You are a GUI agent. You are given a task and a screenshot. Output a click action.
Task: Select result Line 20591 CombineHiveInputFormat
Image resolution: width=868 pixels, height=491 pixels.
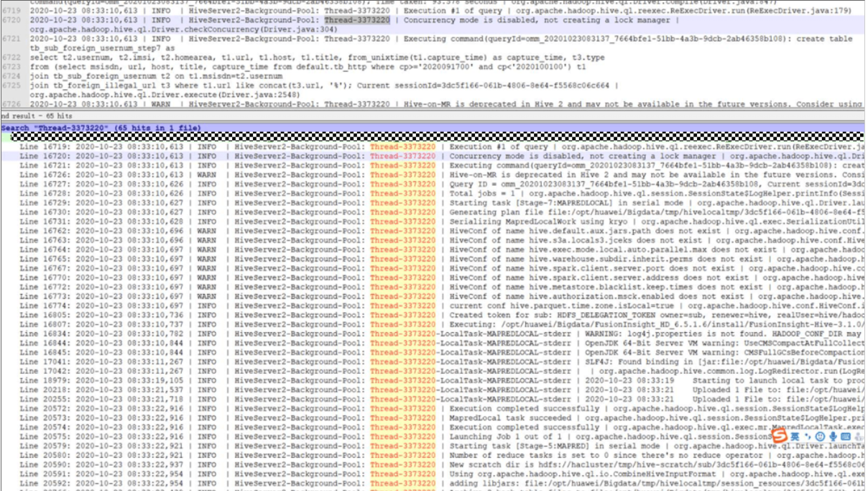pos(434,474)
